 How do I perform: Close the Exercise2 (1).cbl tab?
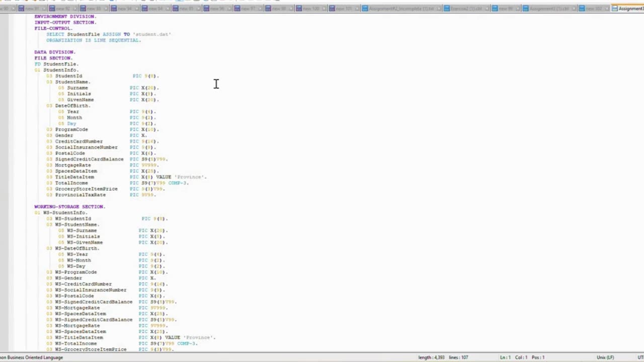click(x=487, y=9)
